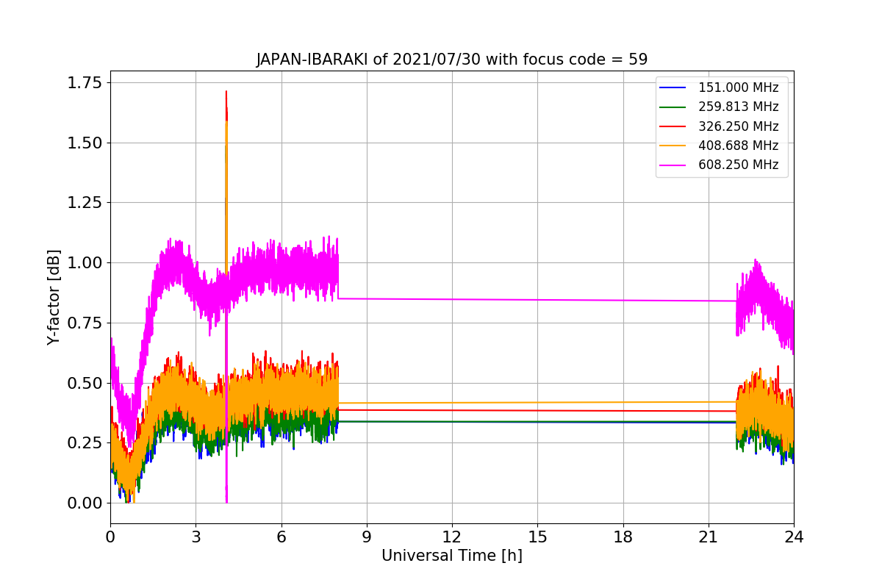Click the magenta legend line swatch

(x=674, y=165)
